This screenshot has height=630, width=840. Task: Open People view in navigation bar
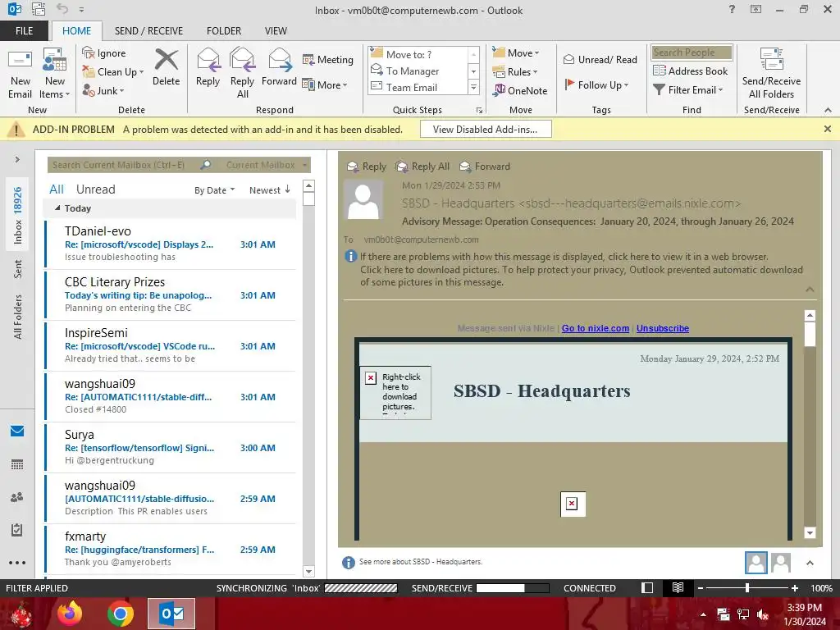(x=17, y=497)
